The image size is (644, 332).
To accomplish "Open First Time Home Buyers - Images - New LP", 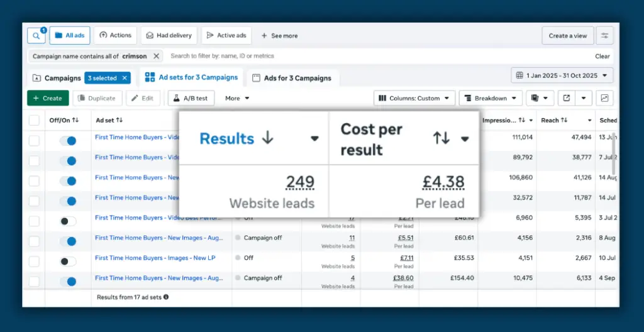I will point(155,258).
